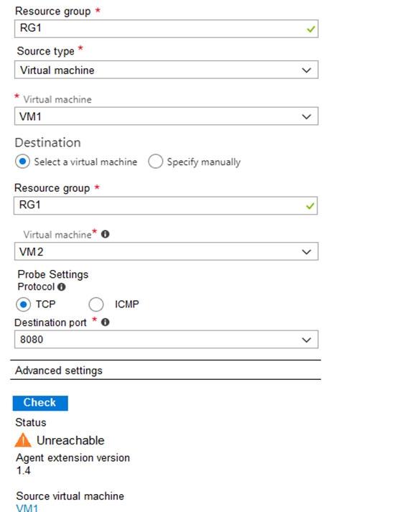The width and height of the screenshot is (420, 512).
Task: Click info icon next to Virtual machine label
Action: tap(105, 234)
